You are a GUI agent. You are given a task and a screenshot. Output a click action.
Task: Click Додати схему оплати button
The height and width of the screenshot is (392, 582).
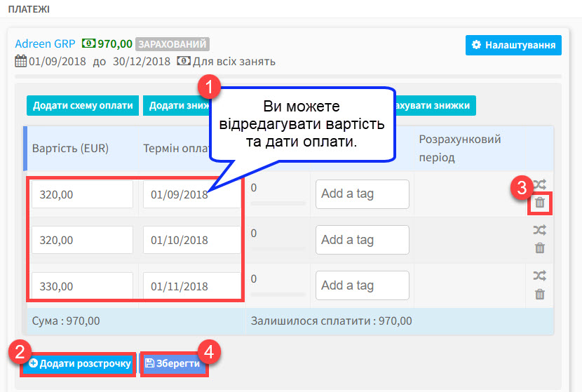[x=83, y=106]
